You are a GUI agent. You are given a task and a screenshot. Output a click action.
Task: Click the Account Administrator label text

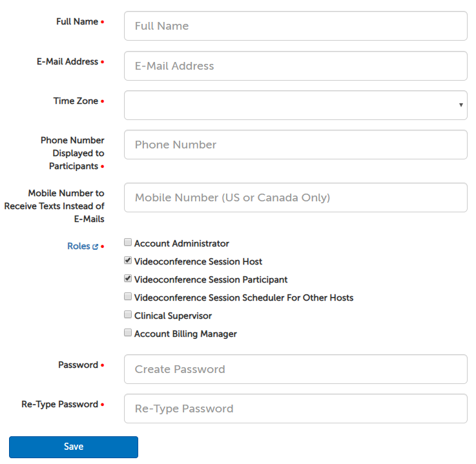click(181, 243)
